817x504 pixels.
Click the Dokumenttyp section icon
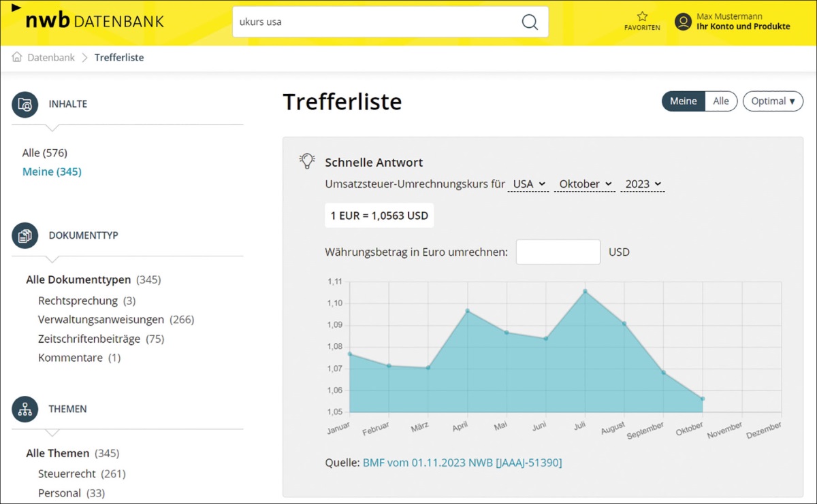(25, 236)
